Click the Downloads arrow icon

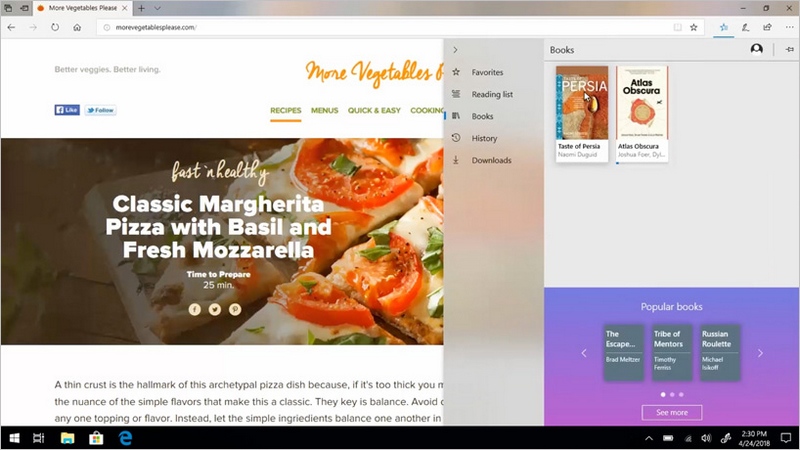pos(456,160)
